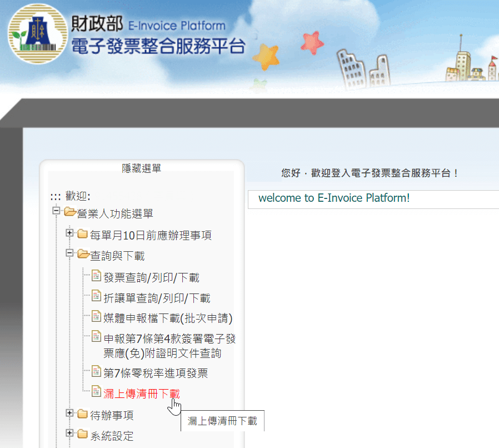Click the document icon beside 媒體申報檔下載
This screenshot has width=499, height=448.
point(96,316)
